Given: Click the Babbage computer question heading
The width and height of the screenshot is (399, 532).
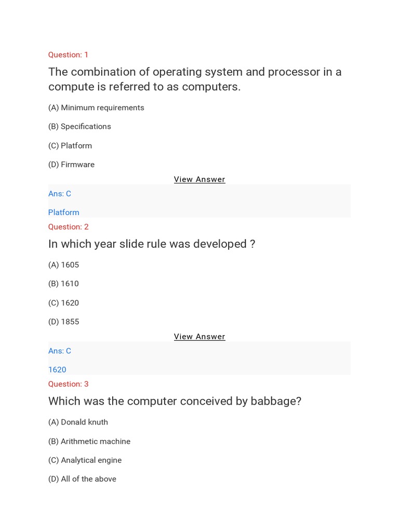Looking at the screenshot, I should pyautogui.click(x=175, y=401).
